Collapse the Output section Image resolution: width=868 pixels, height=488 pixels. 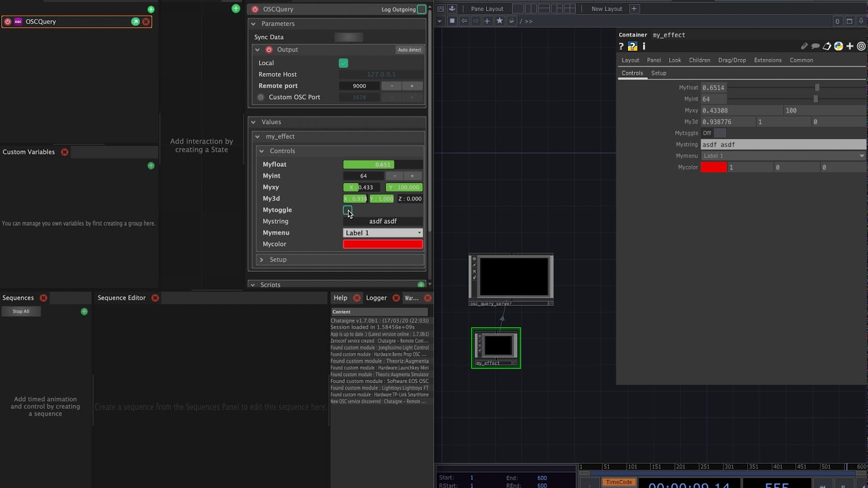(258, 49)
